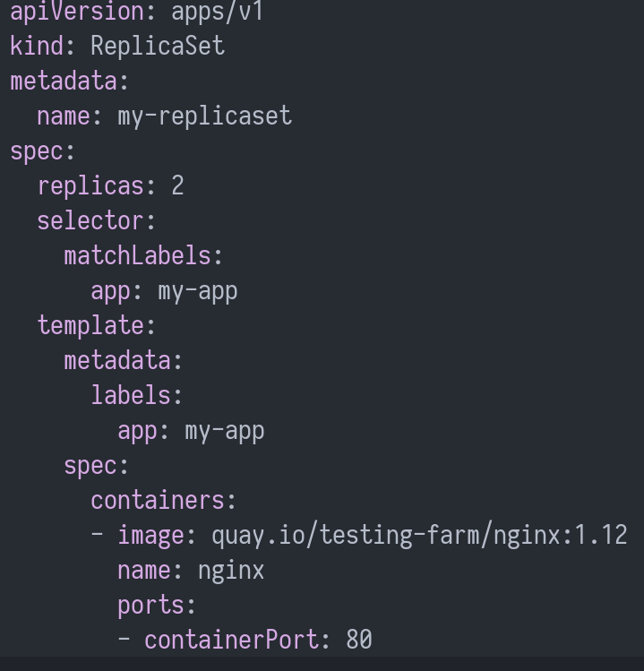Click the template key
The image size is (644, 671).
pos(90,326)
